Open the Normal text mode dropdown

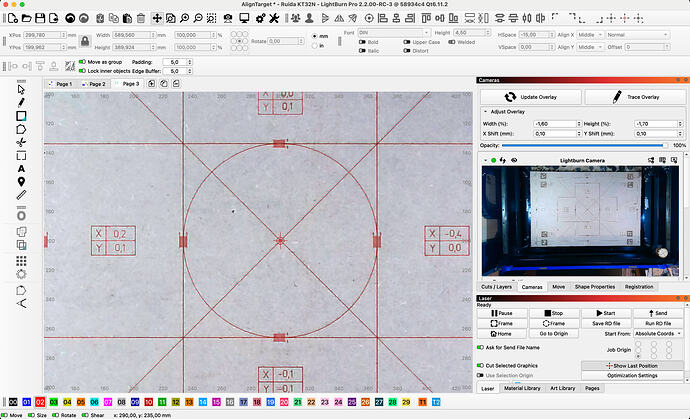tap(637, 35)
